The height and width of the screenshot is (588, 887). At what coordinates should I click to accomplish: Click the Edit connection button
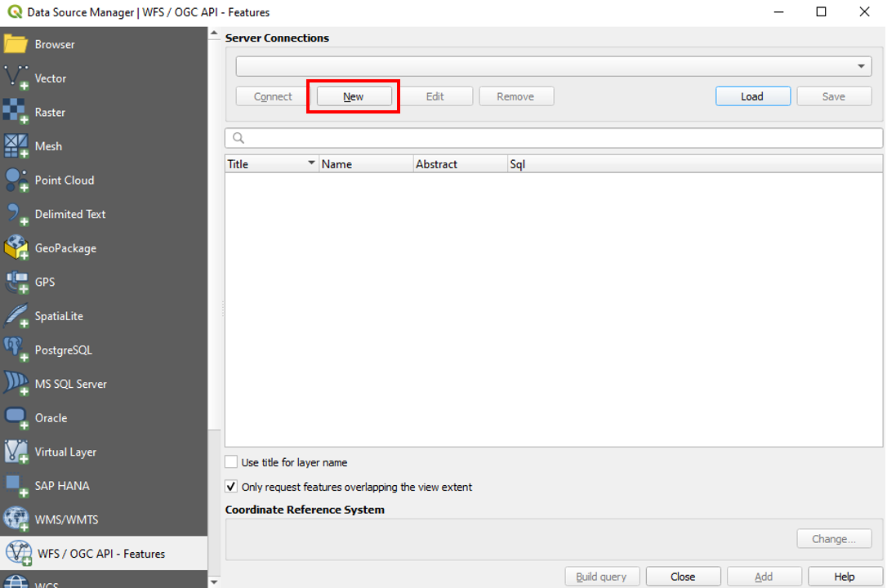[435, 96]
